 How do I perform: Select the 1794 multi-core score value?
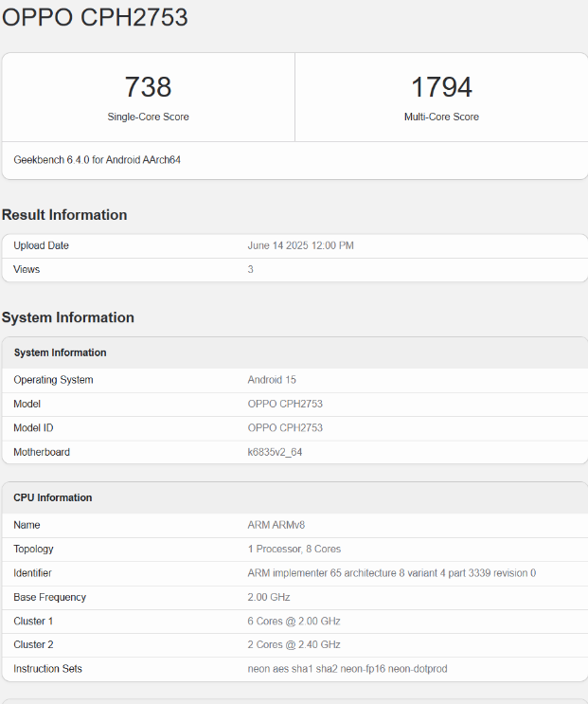pos(441,86)
